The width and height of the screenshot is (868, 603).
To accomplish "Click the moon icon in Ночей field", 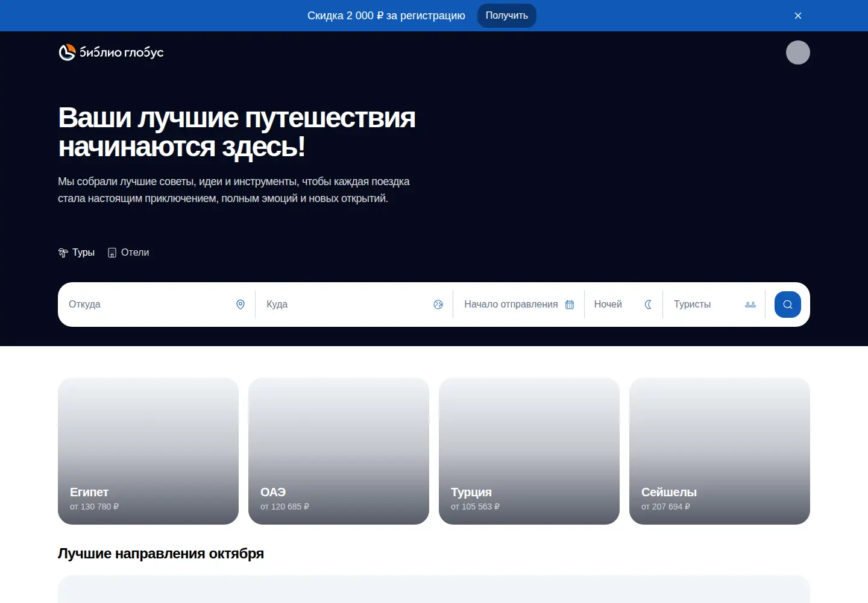I will point(648,305).
